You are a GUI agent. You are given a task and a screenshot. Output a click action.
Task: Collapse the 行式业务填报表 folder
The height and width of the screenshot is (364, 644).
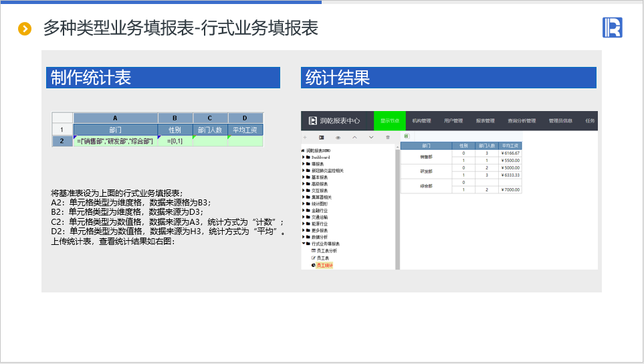[304, 244]
